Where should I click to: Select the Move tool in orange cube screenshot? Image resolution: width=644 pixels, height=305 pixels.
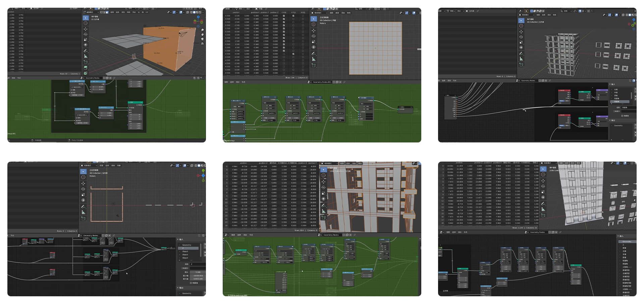pos(86,29)
